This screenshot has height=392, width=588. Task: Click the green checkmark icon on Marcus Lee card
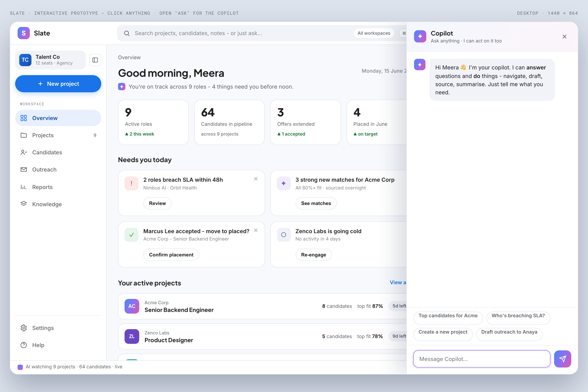click(x=131, y=235)
